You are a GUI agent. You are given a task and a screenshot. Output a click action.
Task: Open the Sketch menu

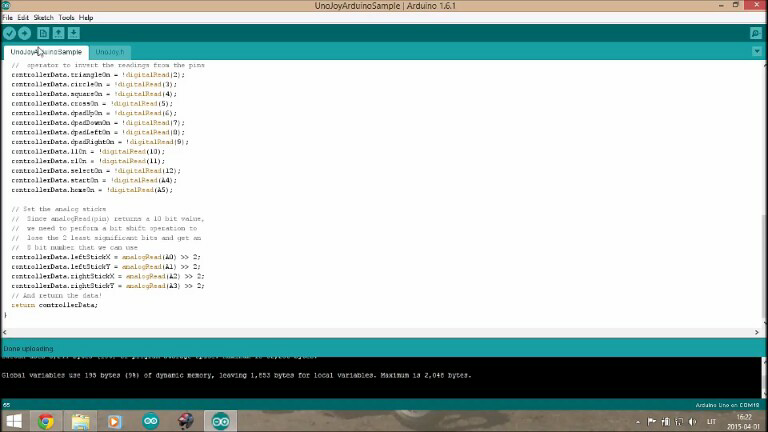click(43, 18)
